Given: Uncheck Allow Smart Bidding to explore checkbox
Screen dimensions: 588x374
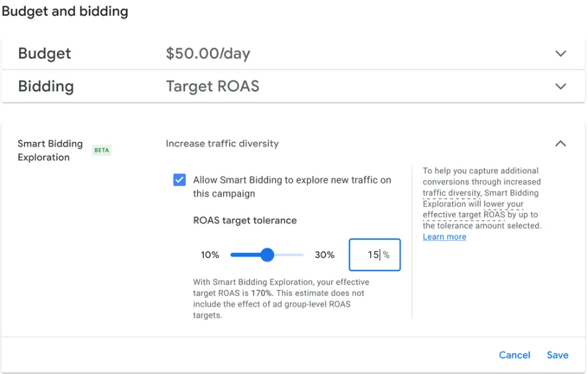Looking at the screenshot, I should (x=179, y=180).
